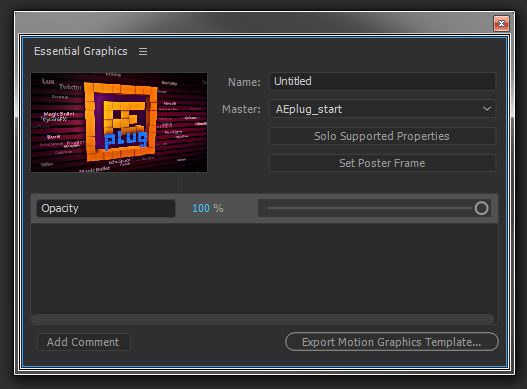Screen dimensions: 527x389
Task: Click the Opacity slider handle
Action: [481, 208]
